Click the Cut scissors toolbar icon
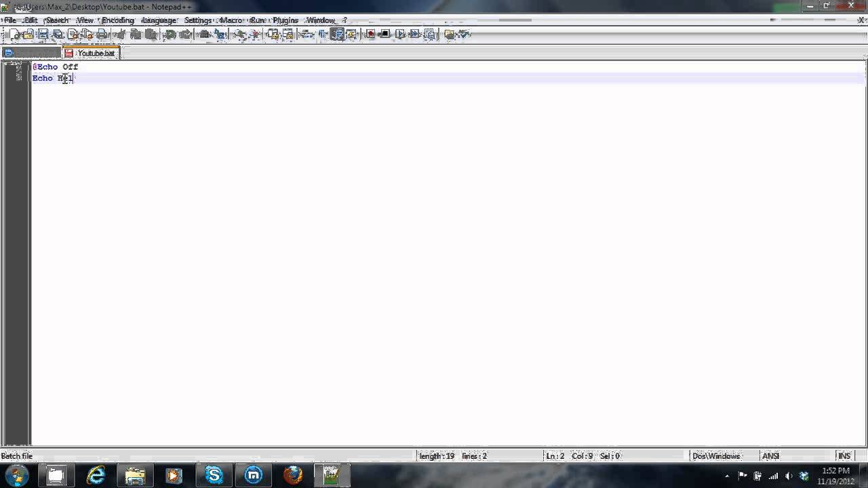Screen dimensions: 868x488 pos(121,34)
